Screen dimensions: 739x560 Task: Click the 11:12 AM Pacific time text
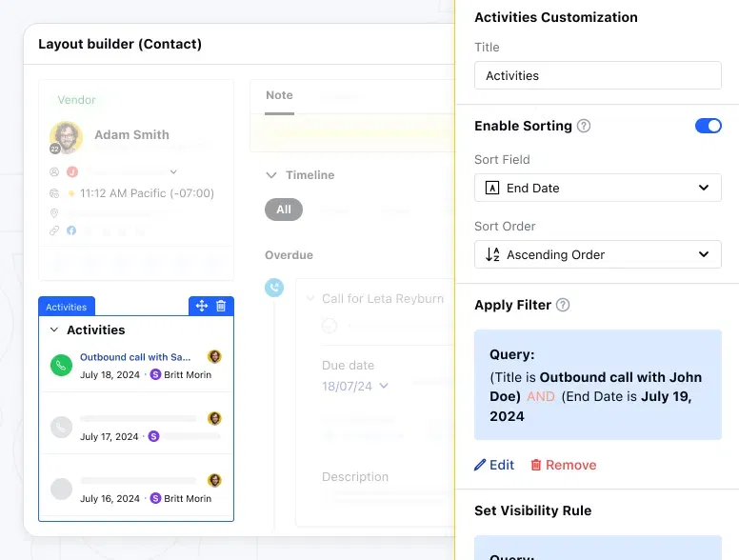(147, 193)
